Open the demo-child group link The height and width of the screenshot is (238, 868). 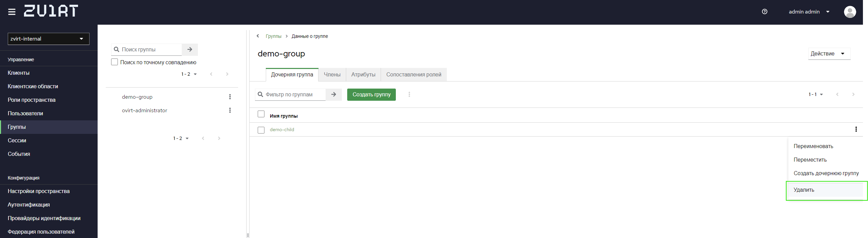[x=282, y=129]
